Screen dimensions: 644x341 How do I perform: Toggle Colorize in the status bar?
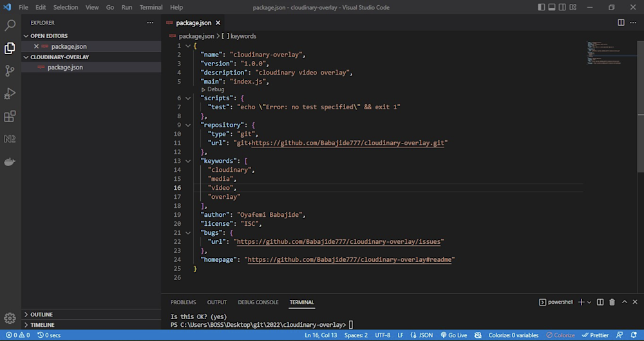[x=561, y=335]
